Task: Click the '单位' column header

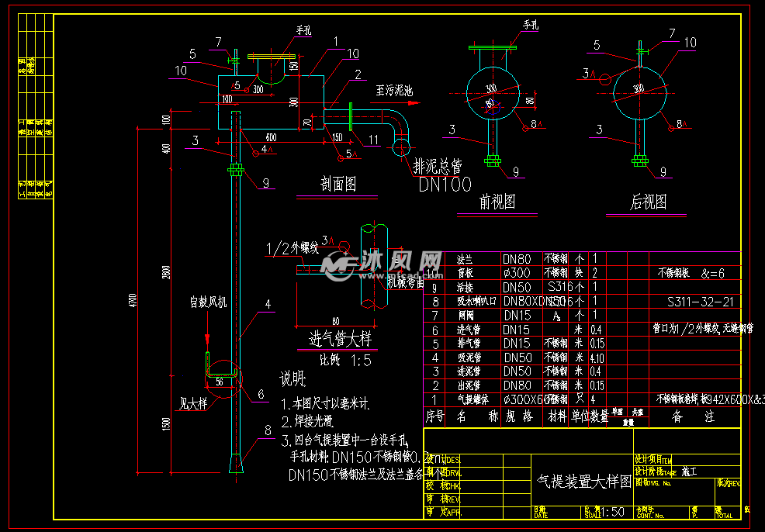Action: [x=579, y=416]
